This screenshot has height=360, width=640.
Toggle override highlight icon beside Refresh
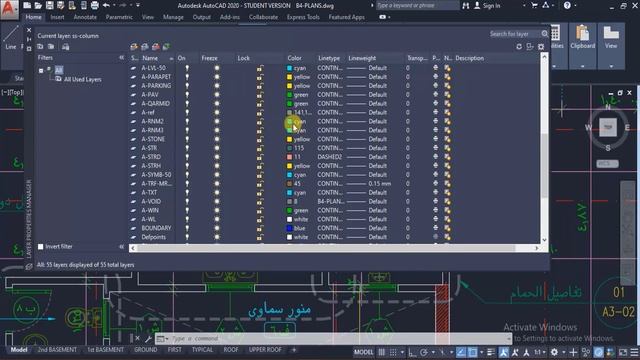[x=530, y=47]
